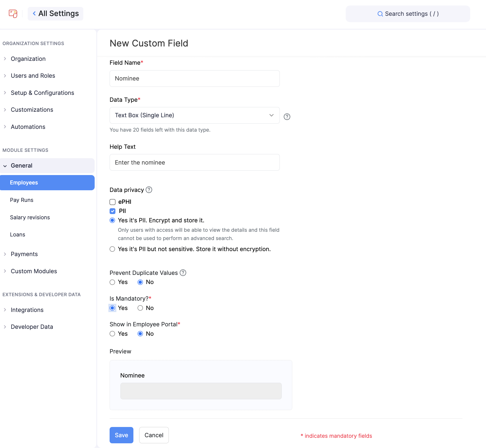Set Prevent Duplicate Values to Yes
The image size is (486, 448).
(x=112, y=282)
